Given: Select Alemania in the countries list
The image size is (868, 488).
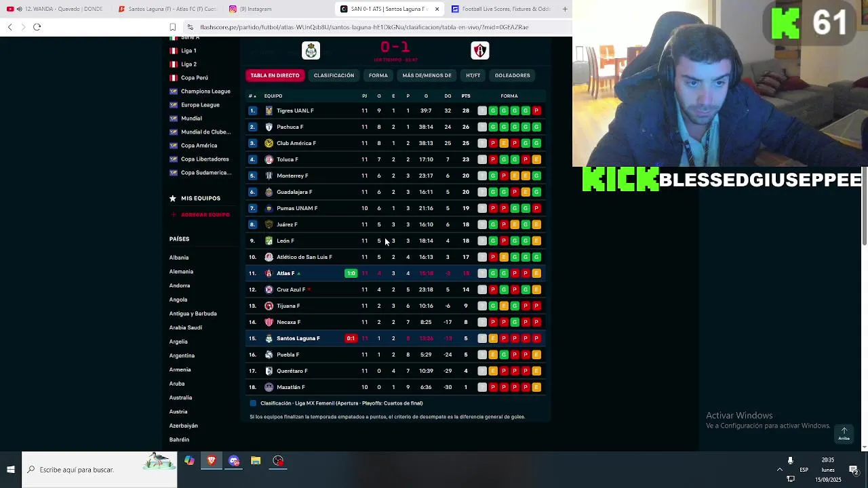Looking at the screenshot, I should pyautogui.click(x=181, y=272).
